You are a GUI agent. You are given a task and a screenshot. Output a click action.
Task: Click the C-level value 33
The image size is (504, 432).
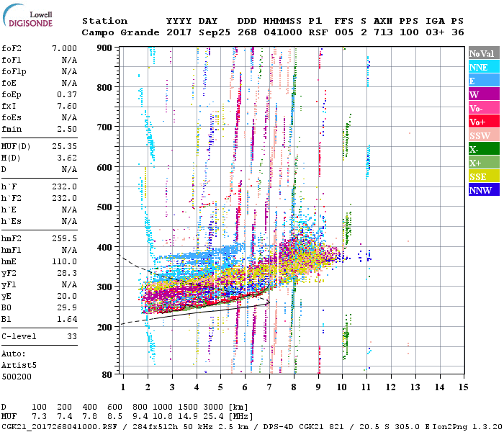click(71, 336)
